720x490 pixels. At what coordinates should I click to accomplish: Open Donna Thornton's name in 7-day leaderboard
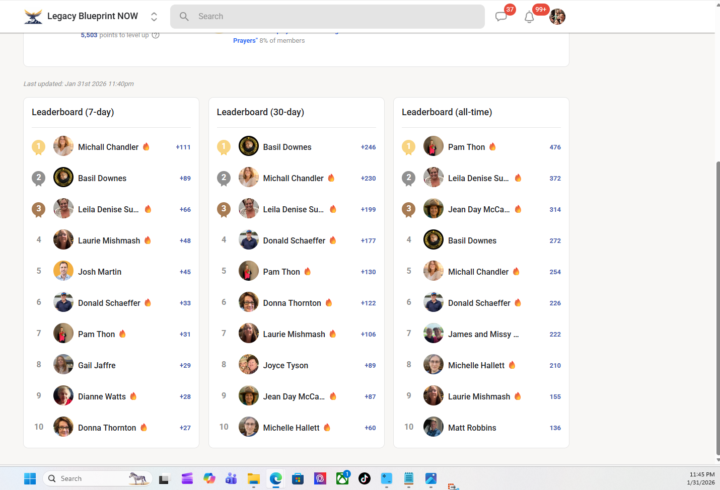point(107,428)
